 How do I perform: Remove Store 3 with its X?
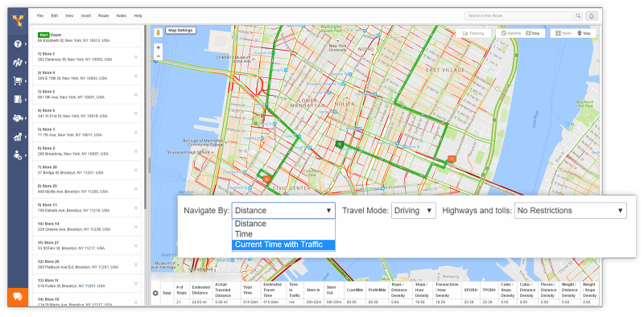click(x=136, y=133)
